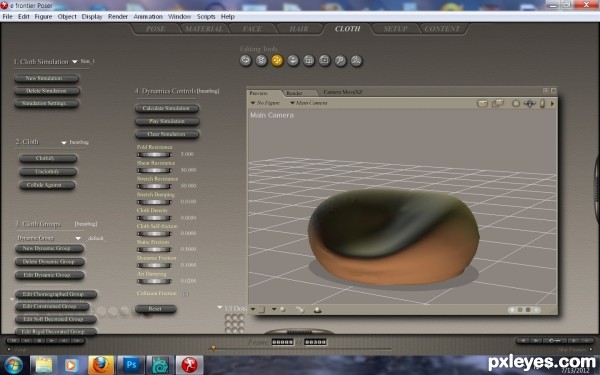Switch to the Render tab in document window
Screen dimensions: 600x375
[x=294, y=93]
